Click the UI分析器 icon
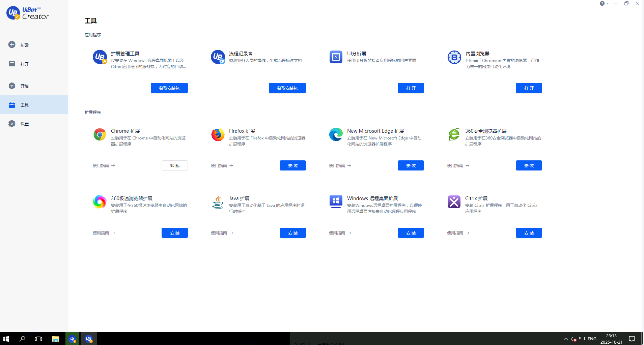644x345 pixels. pos(336,57)
